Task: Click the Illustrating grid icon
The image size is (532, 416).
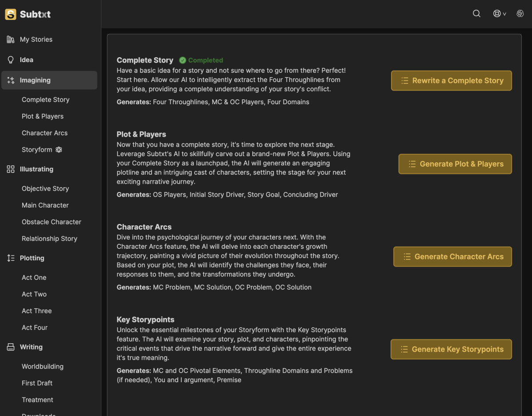Action: (11, 169)
